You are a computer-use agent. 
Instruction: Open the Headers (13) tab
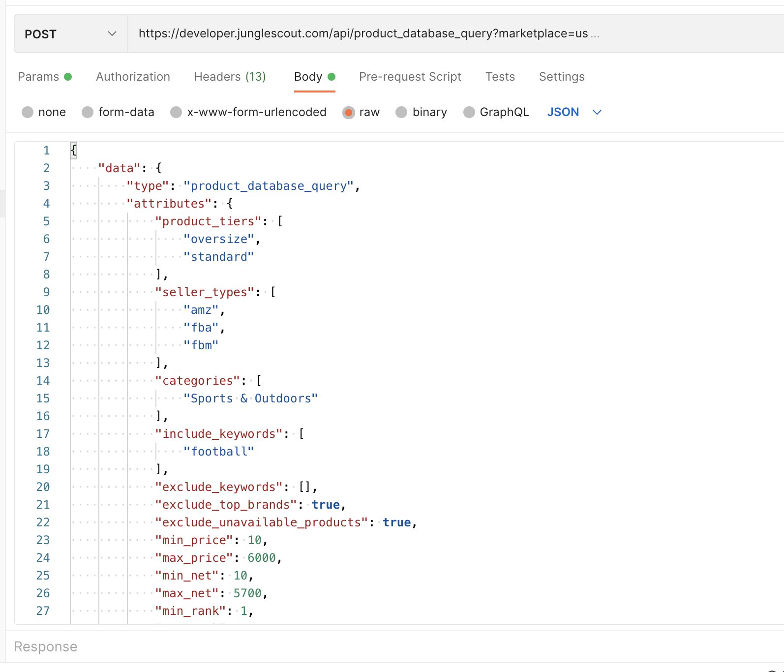pos(230,77)
